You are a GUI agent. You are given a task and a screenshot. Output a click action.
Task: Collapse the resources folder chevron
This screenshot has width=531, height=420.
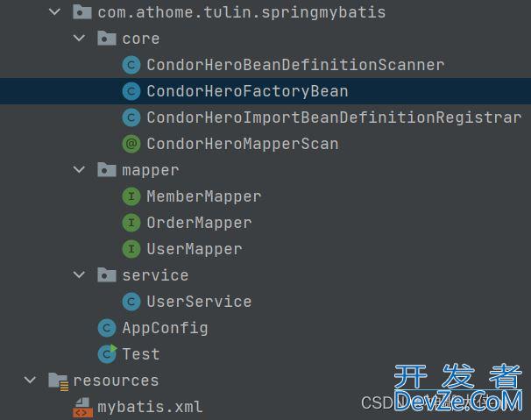[x=31, y=381]
